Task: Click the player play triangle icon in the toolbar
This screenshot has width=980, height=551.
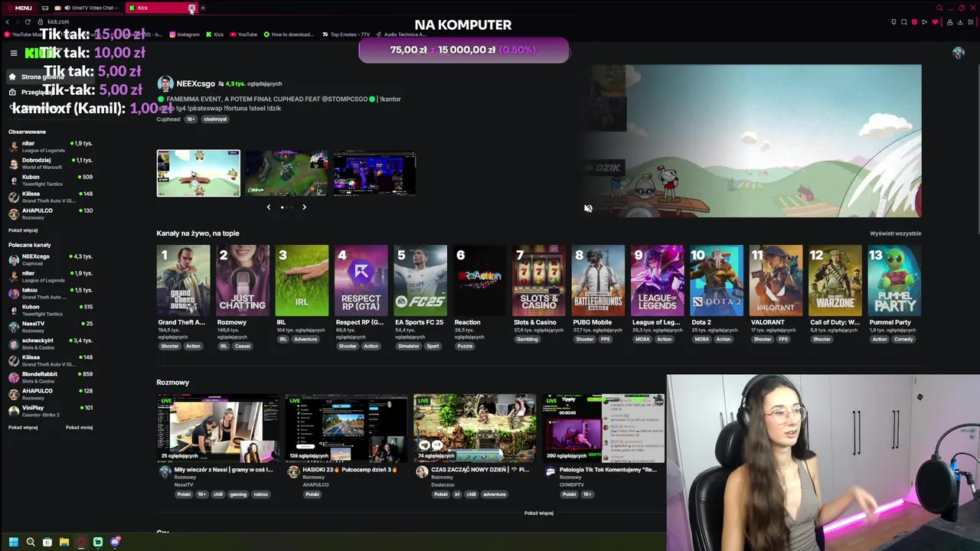Action: [x=924, y=22]
